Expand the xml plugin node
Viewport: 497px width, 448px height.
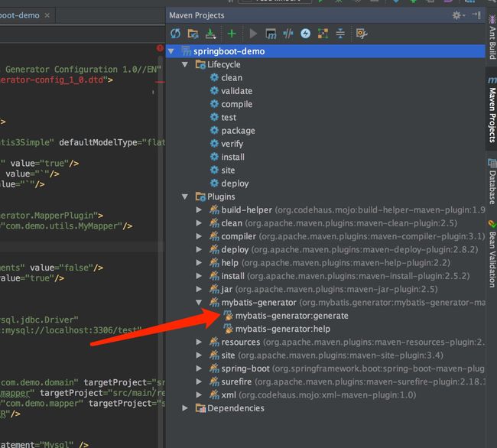pyautogui.click(x=199, y=395)
